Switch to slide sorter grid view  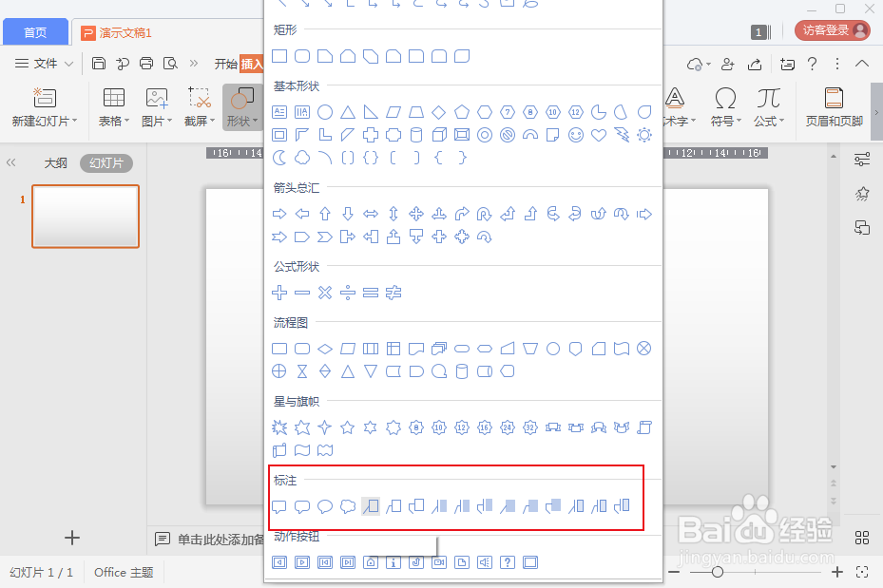861,538
